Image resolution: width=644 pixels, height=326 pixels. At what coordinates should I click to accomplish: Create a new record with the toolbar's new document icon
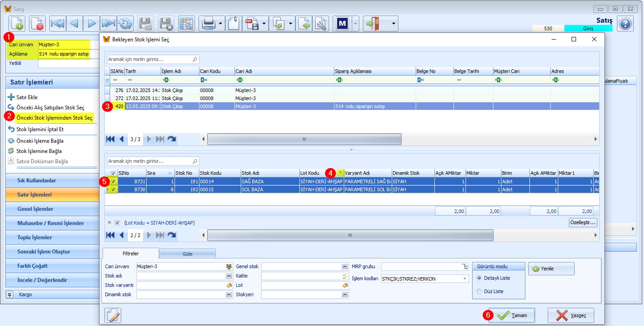pyautogui.click(x=17, y=23)
